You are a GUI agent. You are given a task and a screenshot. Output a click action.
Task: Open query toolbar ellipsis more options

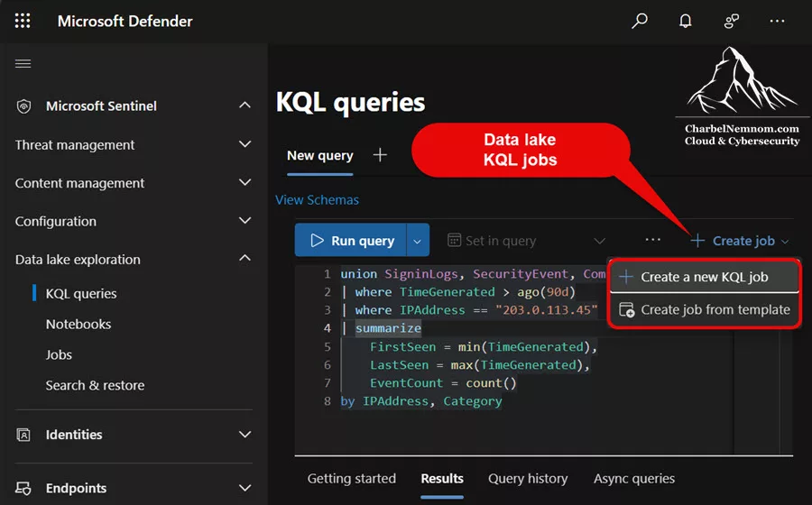[653, 240]
